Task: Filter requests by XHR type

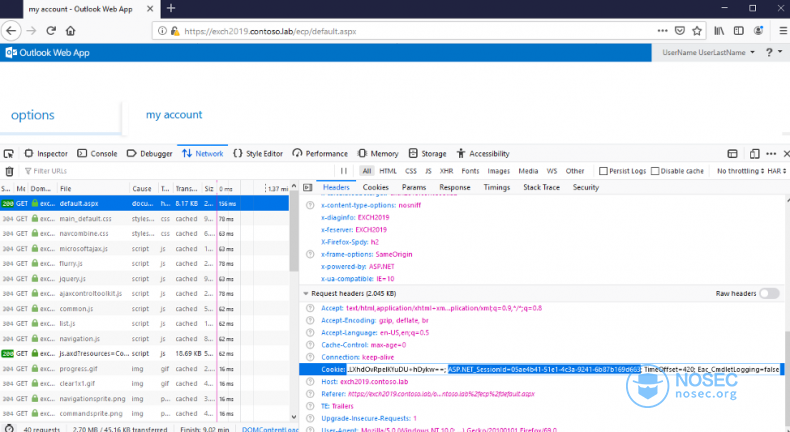Action: pyautogui.click(x=446, y=171)
